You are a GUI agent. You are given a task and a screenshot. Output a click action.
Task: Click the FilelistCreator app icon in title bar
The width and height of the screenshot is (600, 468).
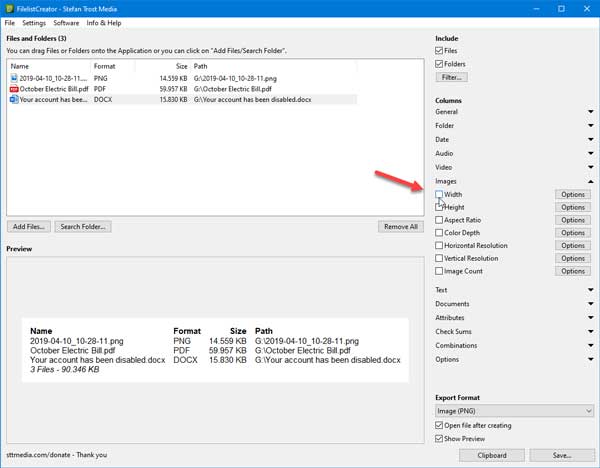tap(8, 7)
